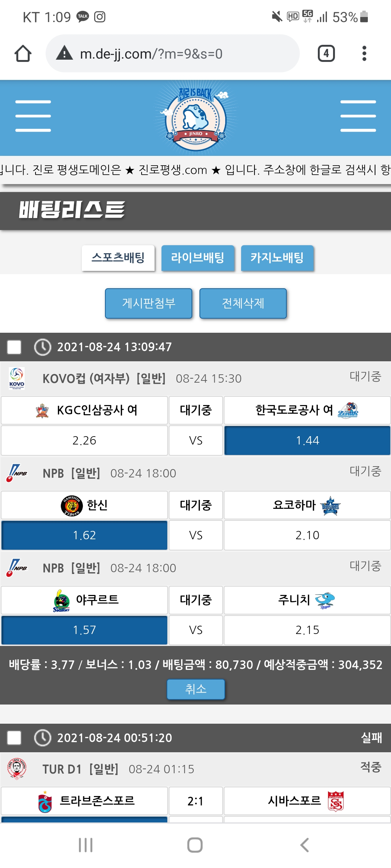Check the 13:09:47 bet slip checkbox

14,347
